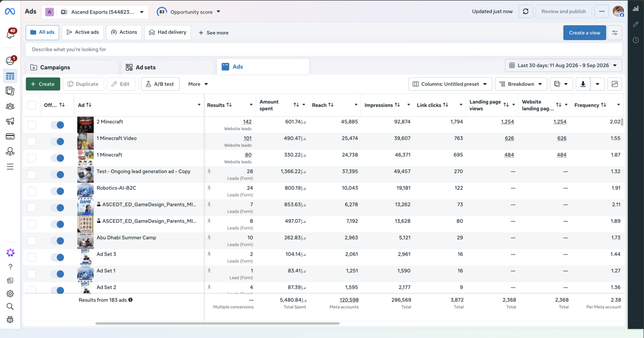Click the Duplicate button

point(83,84)
